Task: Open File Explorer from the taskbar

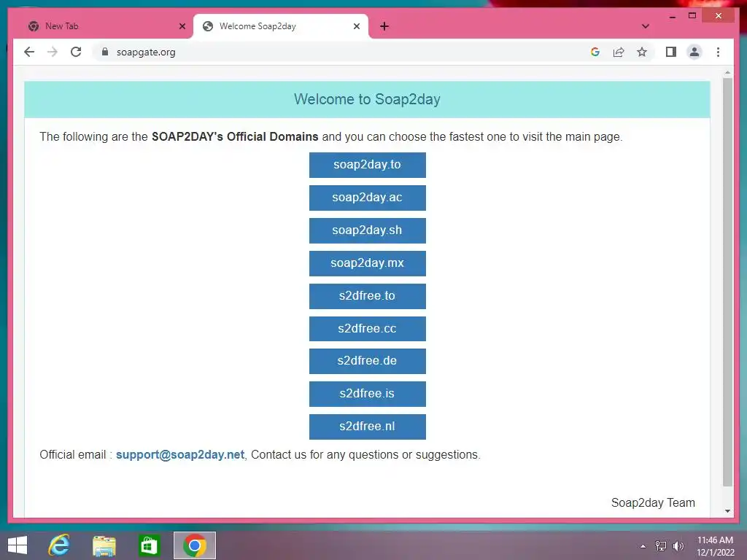Action: (x=104, y=545)
